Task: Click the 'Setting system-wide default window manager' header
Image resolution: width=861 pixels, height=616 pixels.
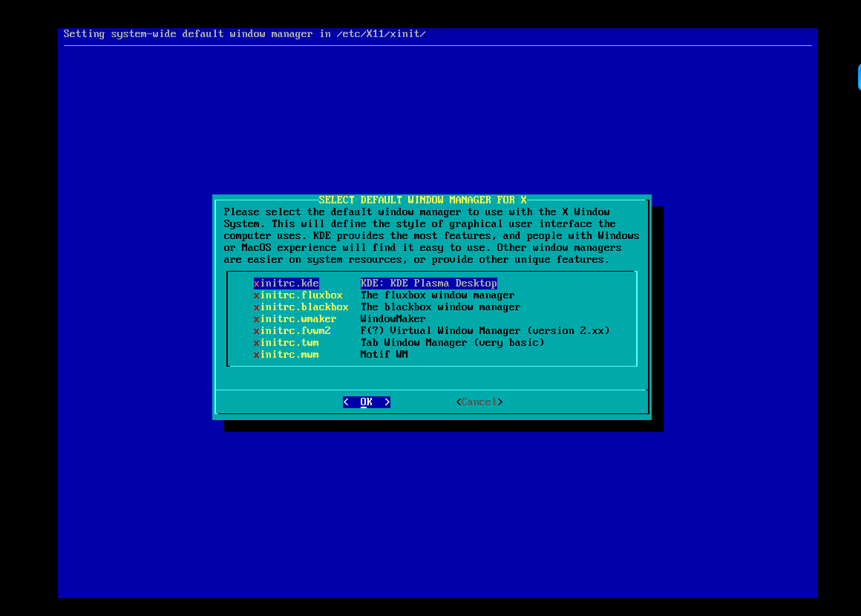Action: click(x=245, y=34)
